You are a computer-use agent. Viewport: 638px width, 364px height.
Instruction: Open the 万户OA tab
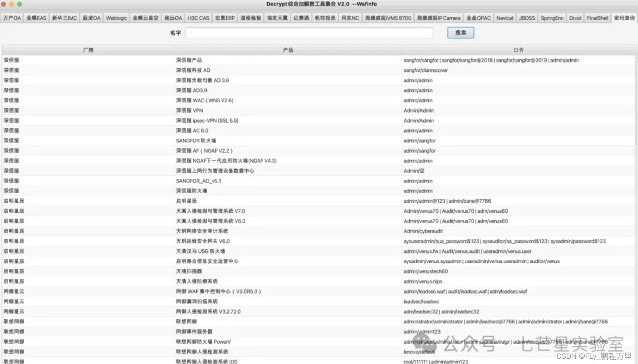click(x=12, y=18)
